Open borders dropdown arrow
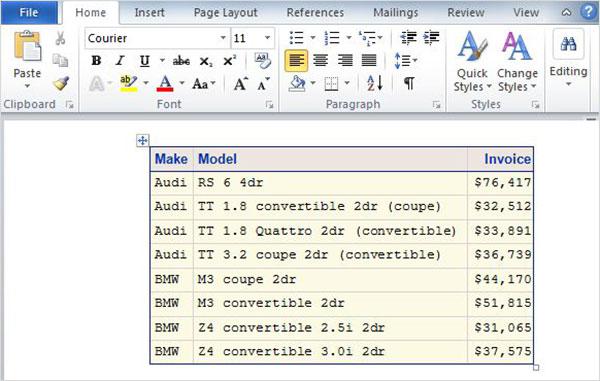600x381 pixels. (347, 83)
